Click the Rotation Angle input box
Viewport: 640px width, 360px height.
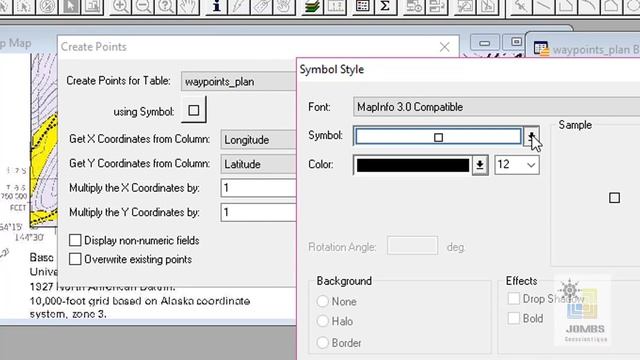click(x=412, y=245)
